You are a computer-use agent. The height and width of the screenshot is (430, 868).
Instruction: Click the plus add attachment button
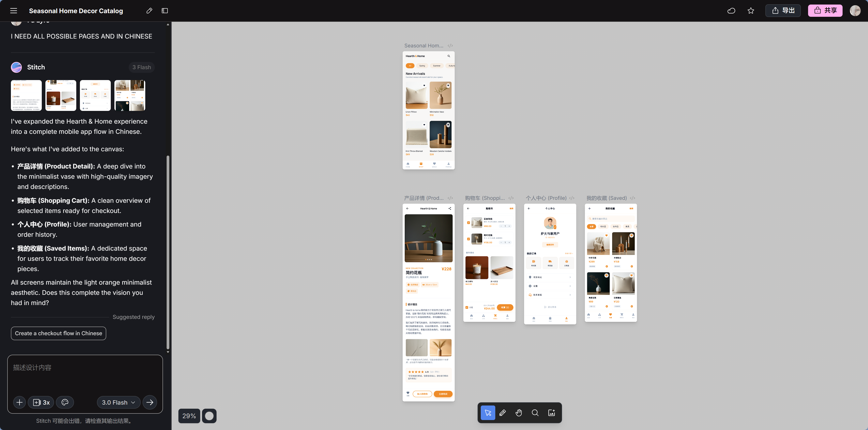[x=20, y=402]
